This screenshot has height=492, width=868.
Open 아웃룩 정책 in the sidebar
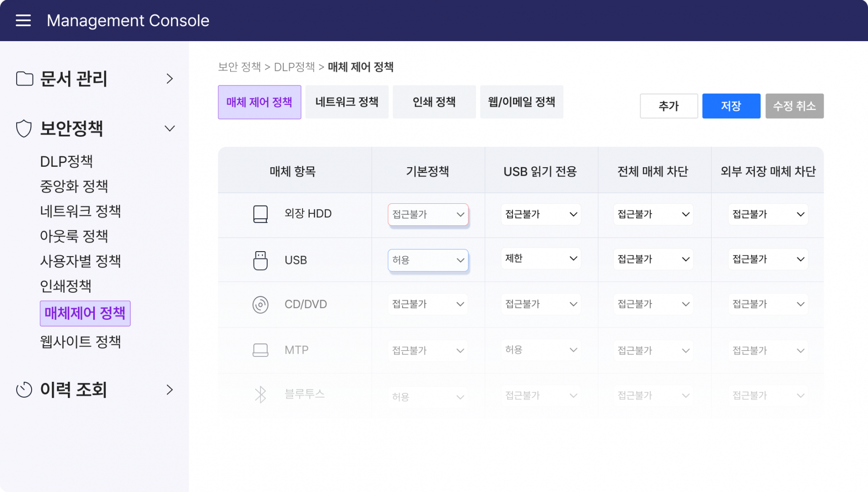74,236
